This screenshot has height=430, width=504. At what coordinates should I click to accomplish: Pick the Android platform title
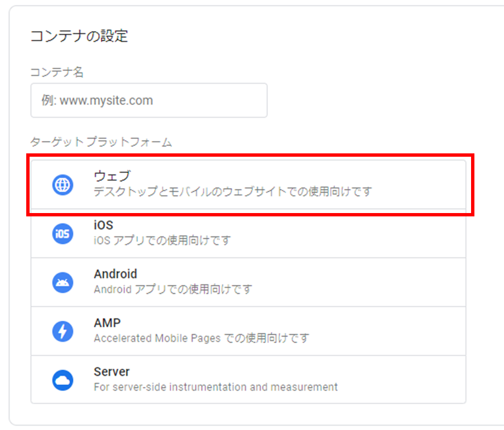pyautogui.click(x=116, y=274)
